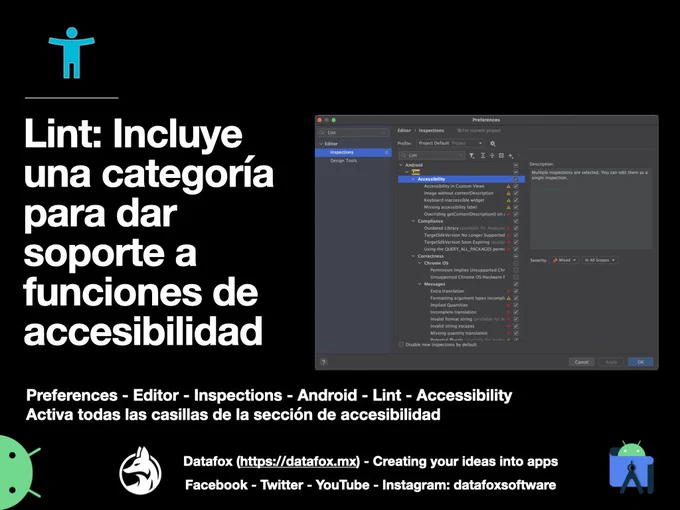Collapse the Messages tree node

[x=419, y=284]
